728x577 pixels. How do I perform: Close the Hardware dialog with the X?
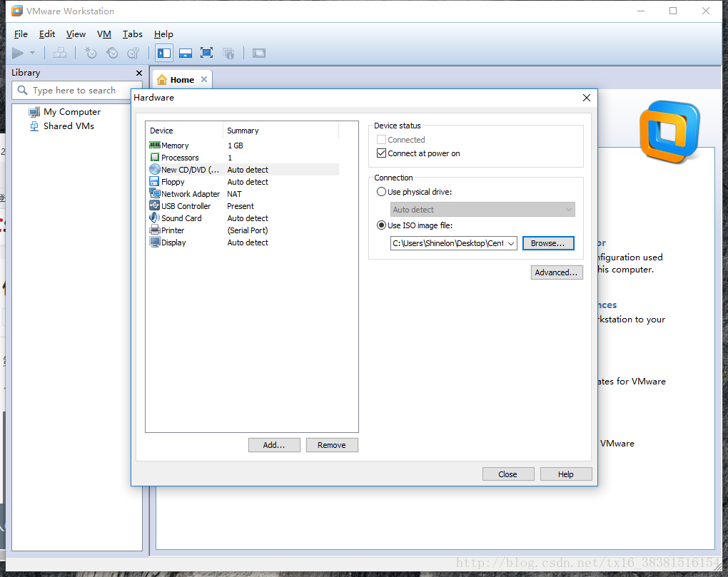[x=587, y=98]
